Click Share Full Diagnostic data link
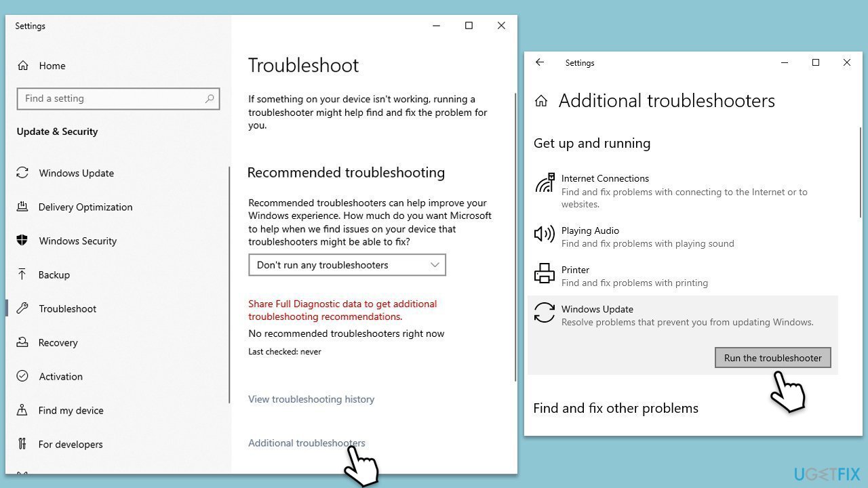The width and height of the screenshot is (868, 488). (342, 310)
